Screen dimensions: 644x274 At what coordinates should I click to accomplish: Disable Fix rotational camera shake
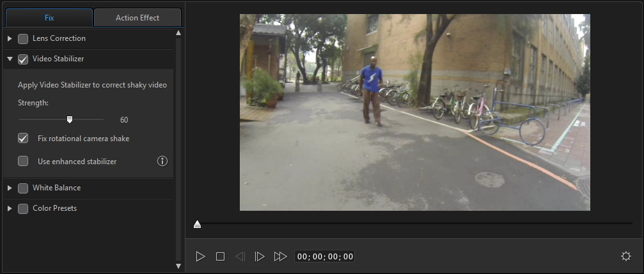[23, 138]
